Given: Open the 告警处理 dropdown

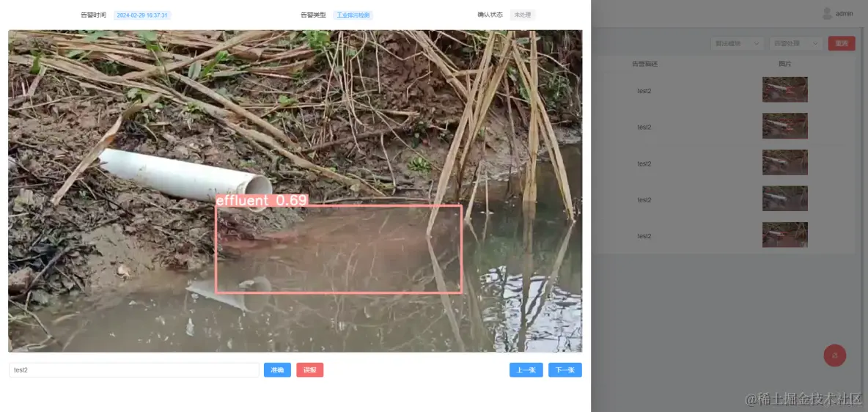Looking at the screenshot, I should pos(796,43).
